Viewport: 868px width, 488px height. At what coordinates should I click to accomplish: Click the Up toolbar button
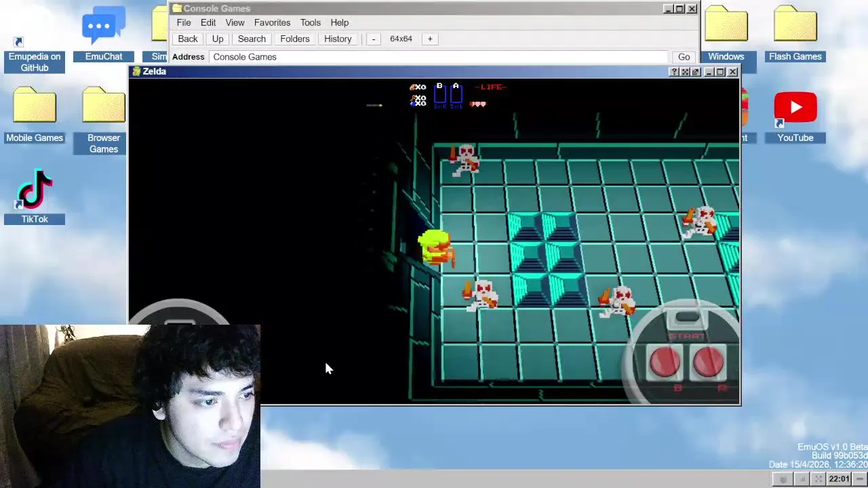pyautogui.click(x=218, y=39)
